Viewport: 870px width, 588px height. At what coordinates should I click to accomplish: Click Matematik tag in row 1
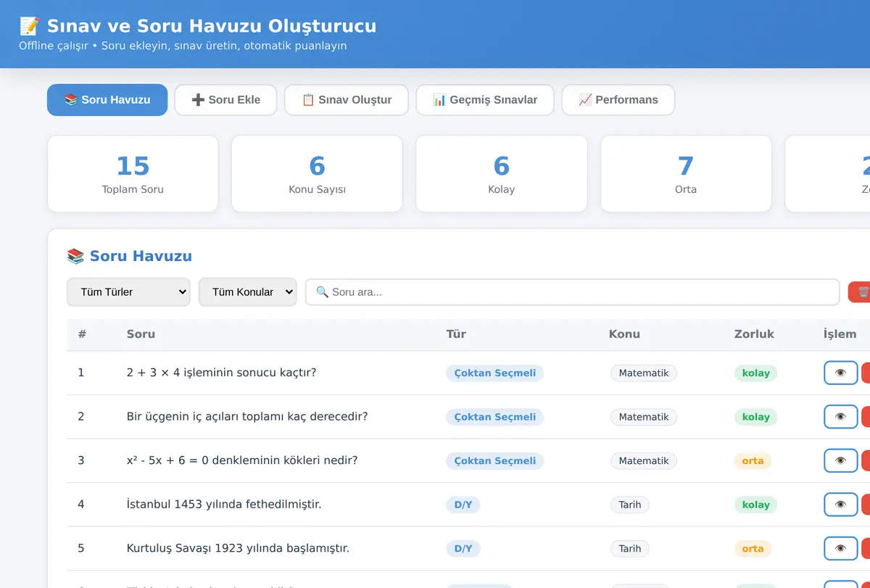(x=644, y=373)
